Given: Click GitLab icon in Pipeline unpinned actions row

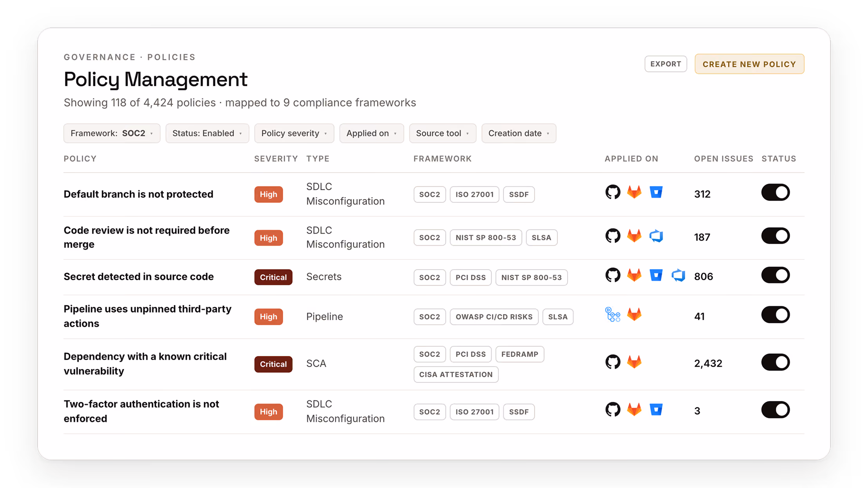Looking at the screenshot, I should coord(634,315).
